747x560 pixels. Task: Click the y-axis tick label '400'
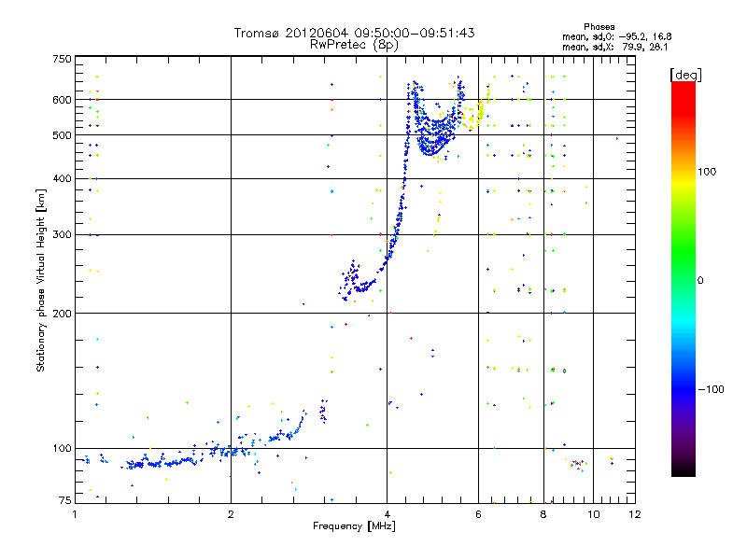click(x=62, y=178)
